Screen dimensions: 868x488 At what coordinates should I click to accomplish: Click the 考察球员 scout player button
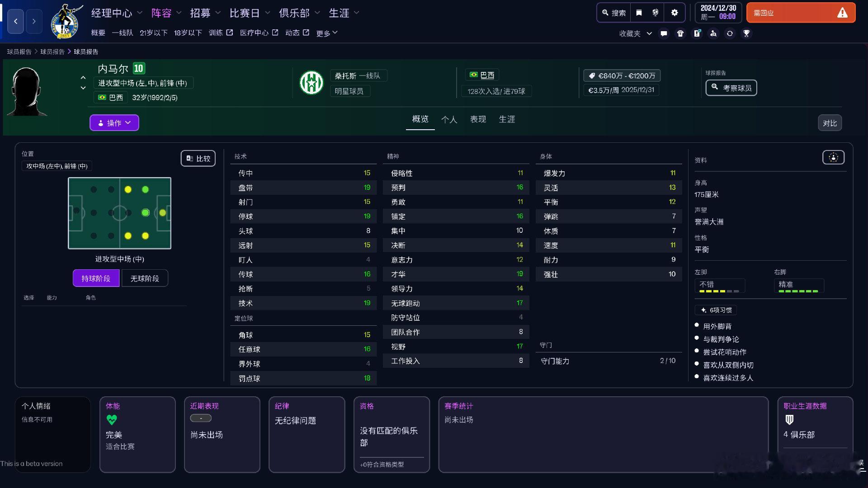pos(731,88)
